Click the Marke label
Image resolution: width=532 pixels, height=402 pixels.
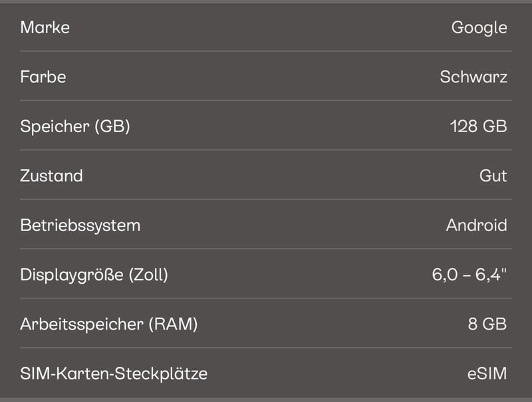(45, 27)
